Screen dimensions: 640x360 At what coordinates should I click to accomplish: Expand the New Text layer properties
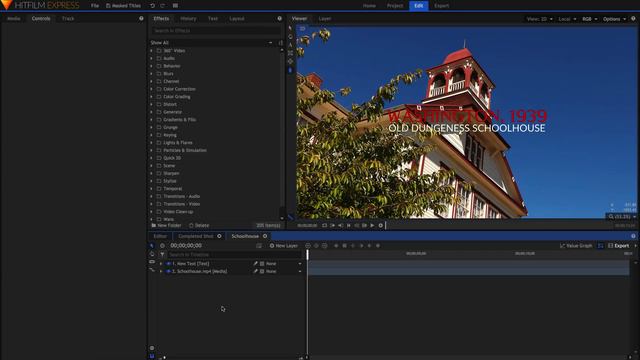pos(161,264)
